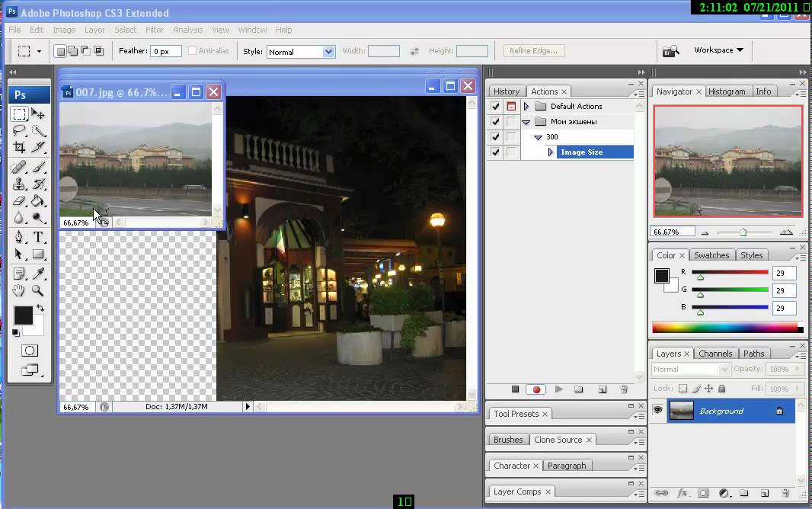Viewport: 812px width, 509px height.
Task: Toggle Quick Mask mode
Action: click(x=30, y=351)
